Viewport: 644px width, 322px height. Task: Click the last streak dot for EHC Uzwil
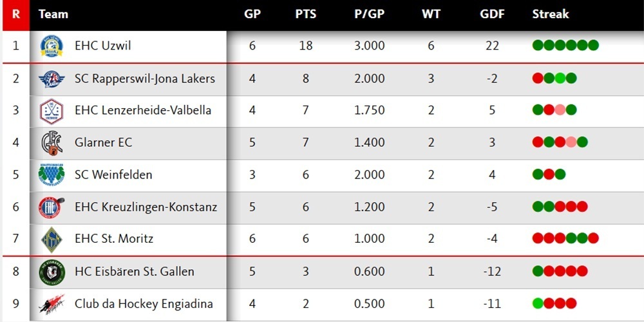[593, 45]
